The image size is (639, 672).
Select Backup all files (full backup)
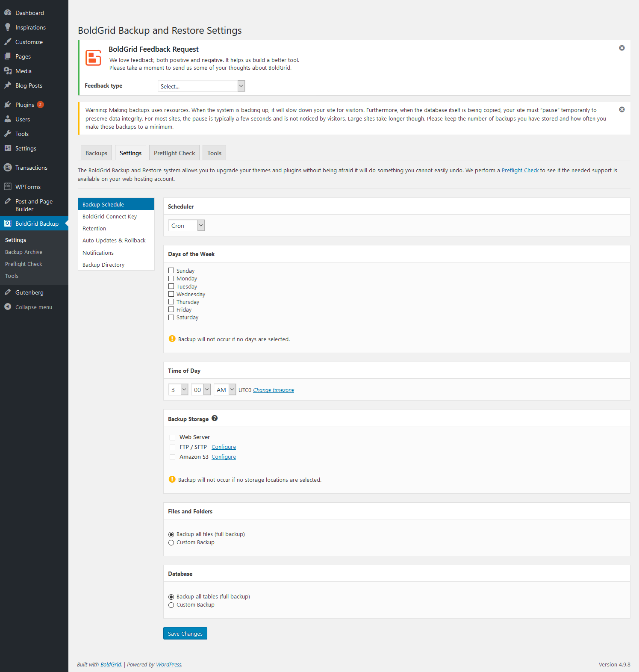(171, 534)
